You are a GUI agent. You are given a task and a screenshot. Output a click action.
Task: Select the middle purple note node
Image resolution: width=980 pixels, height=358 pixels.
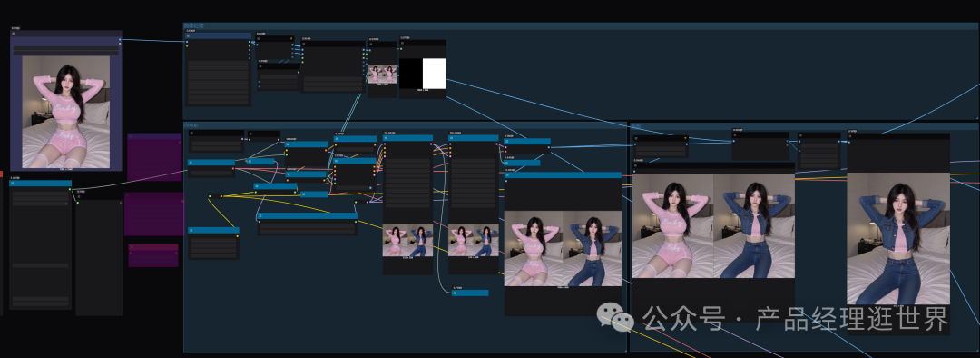click(x=153, y=214)
